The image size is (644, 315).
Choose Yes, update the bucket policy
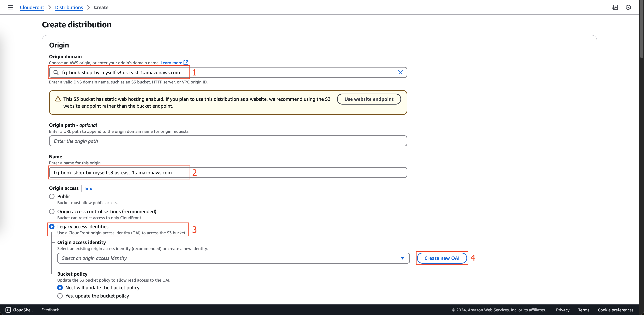point(60,296)
